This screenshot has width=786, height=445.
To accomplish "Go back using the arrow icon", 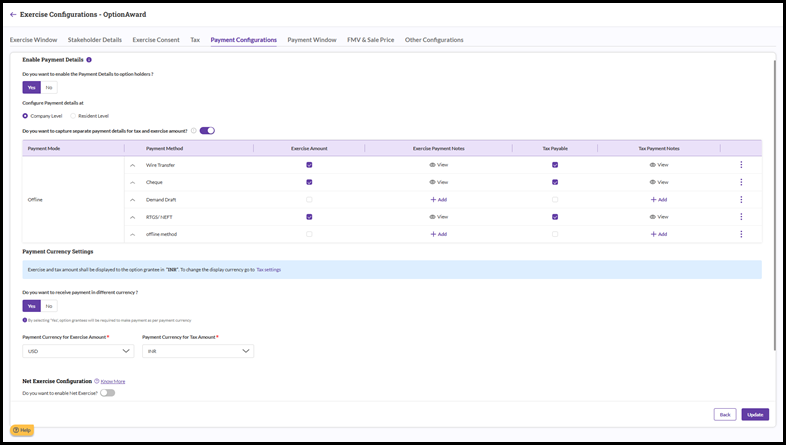I will tap(13, 15).
